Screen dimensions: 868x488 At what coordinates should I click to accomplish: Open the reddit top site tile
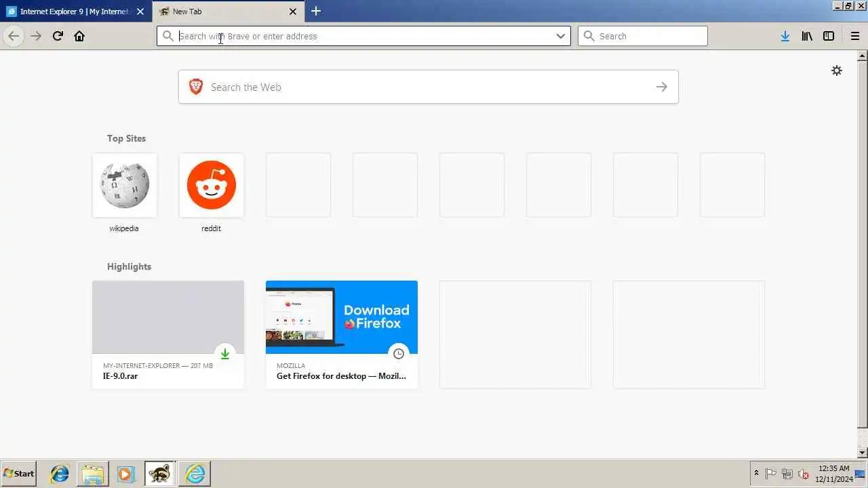212,185
